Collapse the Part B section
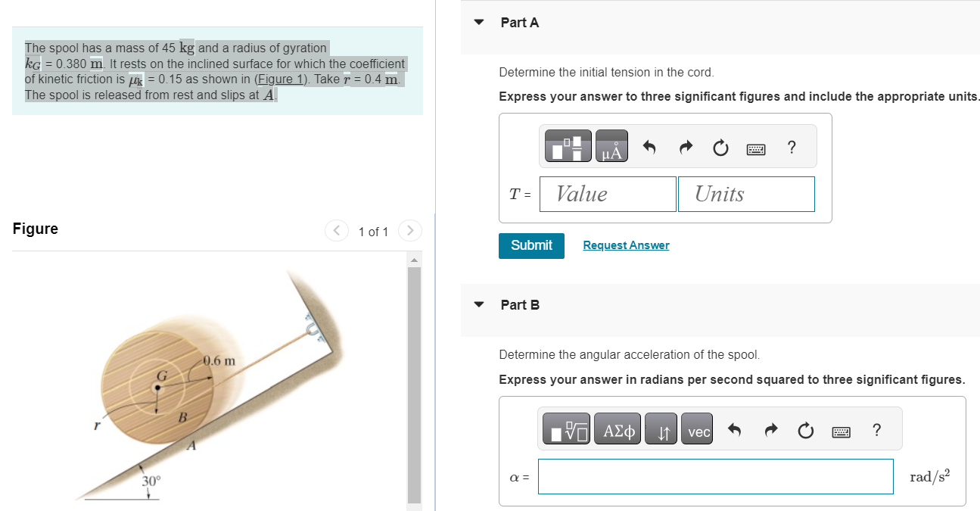The width and height of the screenshot is (980, 511). tap(478, 304)
